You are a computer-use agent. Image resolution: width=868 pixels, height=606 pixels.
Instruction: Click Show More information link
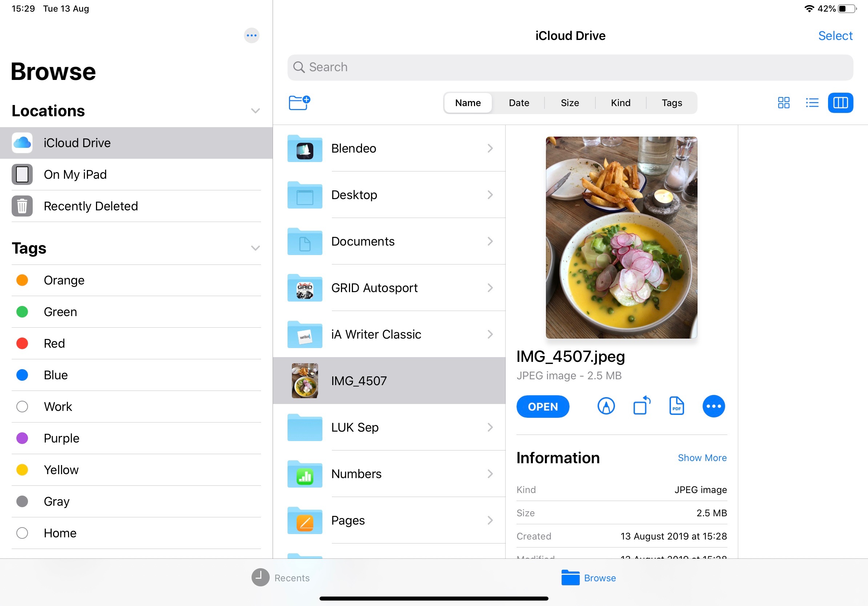[702, 457]
